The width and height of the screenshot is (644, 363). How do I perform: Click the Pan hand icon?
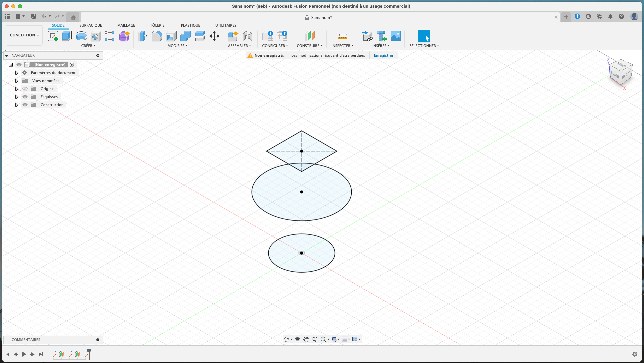point(306,339)
